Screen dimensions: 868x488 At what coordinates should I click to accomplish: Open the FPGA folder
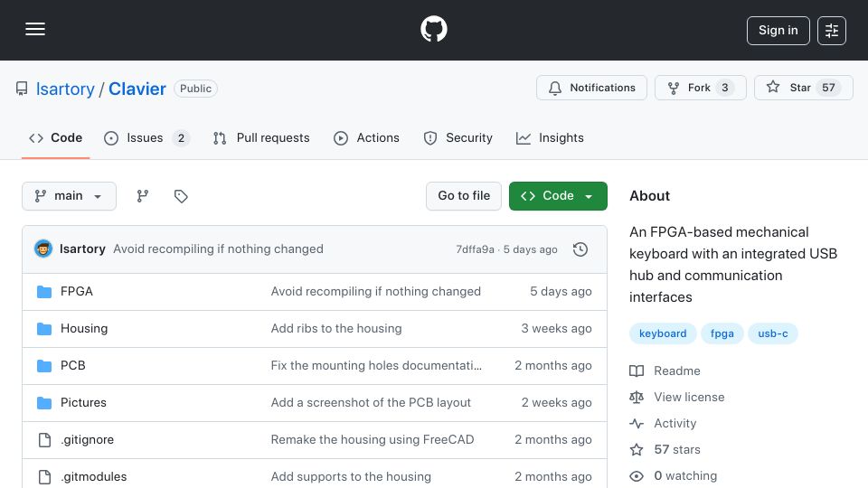pos(76,292)
